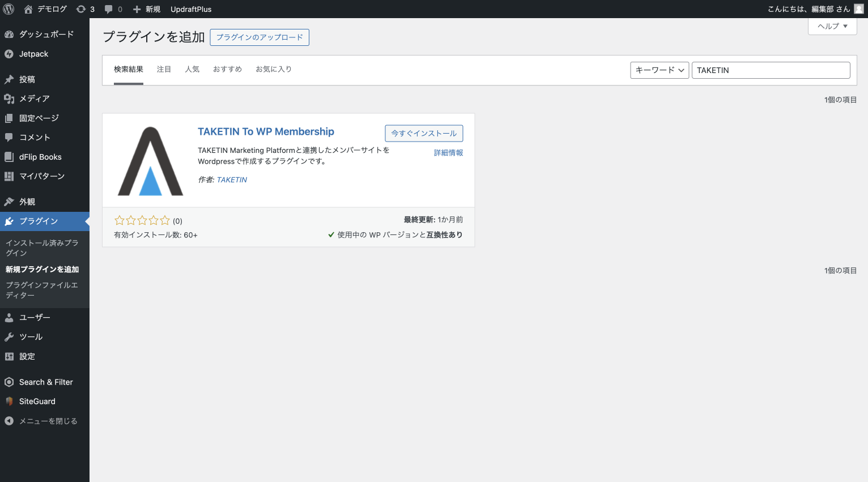This screenshot has height=482, width=868.
Task: Expand the ヘルプ dropdown tab
Action: coord(832,26)
